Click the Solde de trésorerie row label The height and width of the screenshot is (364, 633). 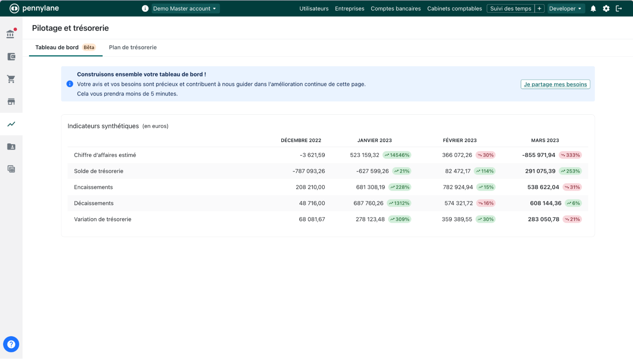(x=98, y=171)
